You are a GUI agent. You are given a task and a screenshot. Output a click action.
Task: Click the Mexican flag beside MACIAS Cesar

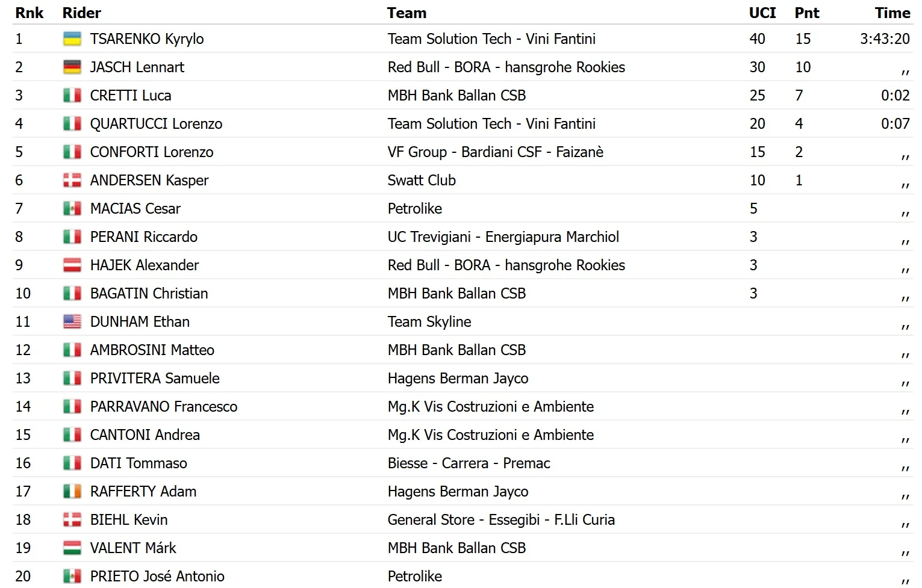click(72, 209)
